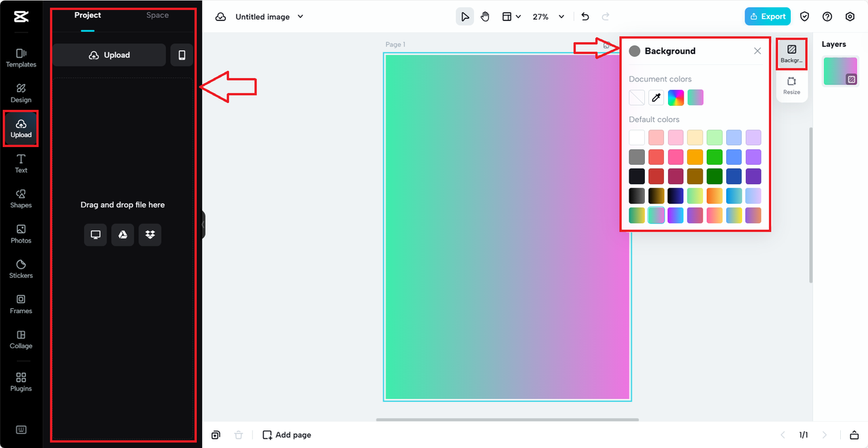The width and height of the screenshot is (868, 448).
Task: Select the bright green default swatch
Action: coord(715,157)
